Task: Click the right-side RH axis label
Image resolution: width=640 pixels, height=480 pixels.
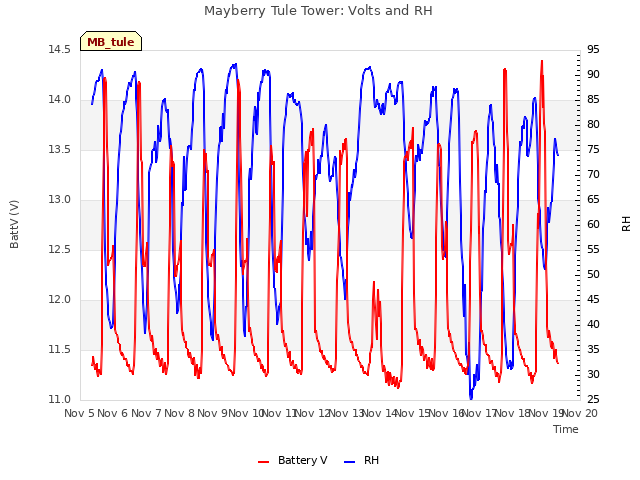Action: 626,224
